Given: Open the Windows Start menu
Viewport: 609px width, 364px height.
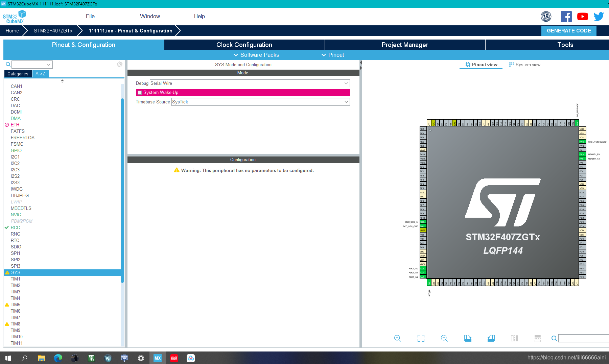Looking at the screenshot, I should tap(8, 358).
